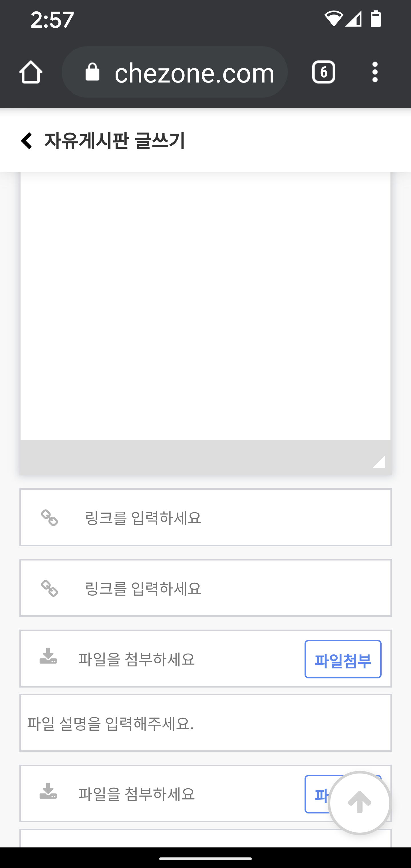This screenshot has height=868, width=411.
Task: Focus the first 링크를 입력하세요 field
Action: 205,517
